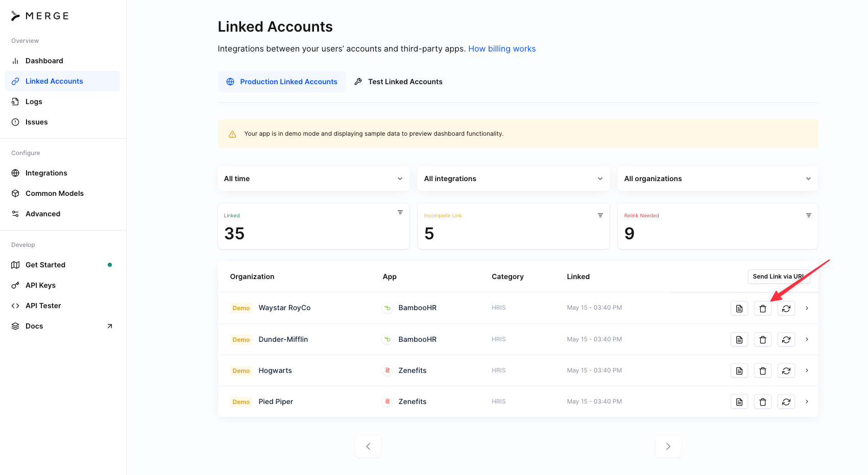The width and height of the screenshot is (868, 475).
Task: Open the All organizations dropdown
Action: (x=717, y=179)
